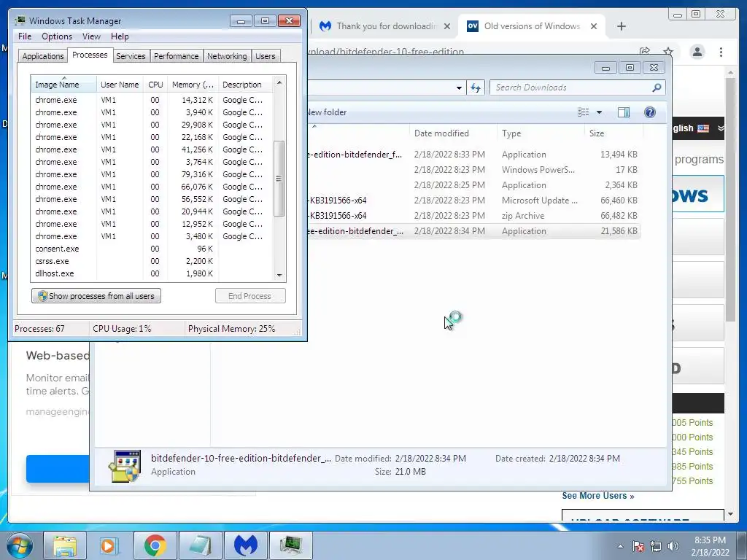747x560 pixels.
Task: Select the Windows PowerShell 17 KB file
Action: (473, 169)
